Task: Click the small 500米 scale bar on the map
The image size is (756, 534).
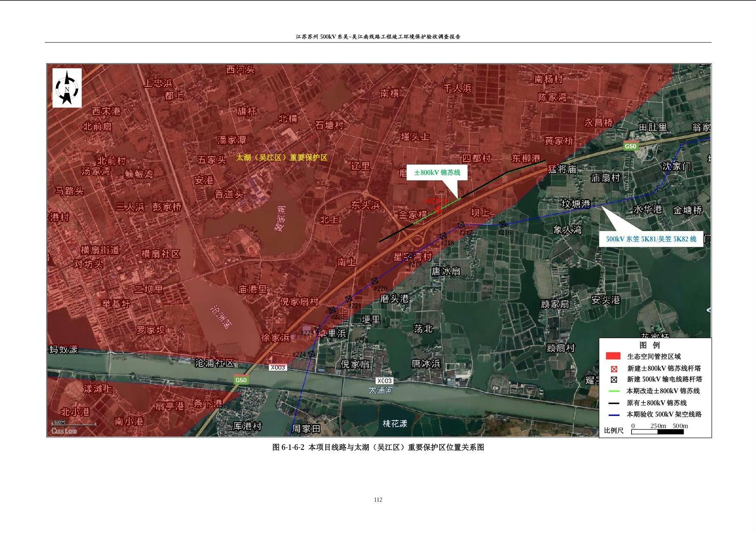Action: [74, 423]
